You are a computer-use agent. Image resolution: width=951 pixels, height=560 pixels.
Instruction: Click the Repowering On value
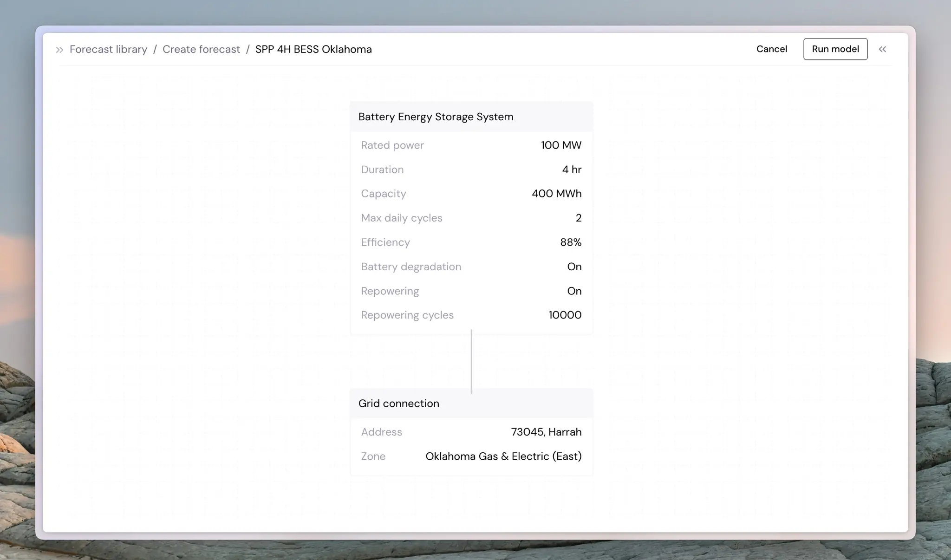click(x=574, y=291)
